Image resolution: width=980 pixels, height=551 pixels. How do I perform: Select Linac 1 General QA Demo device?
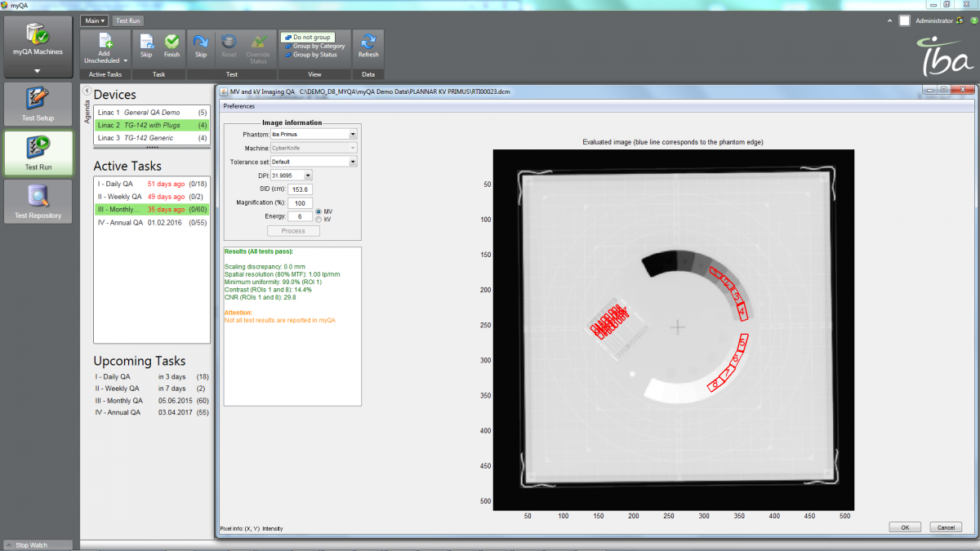coord(152,112)
